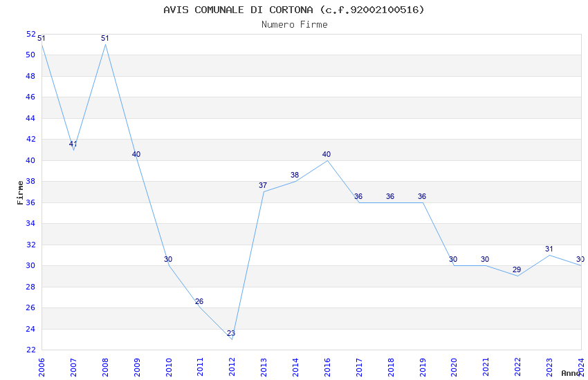Select the 2017 year label

359,367
